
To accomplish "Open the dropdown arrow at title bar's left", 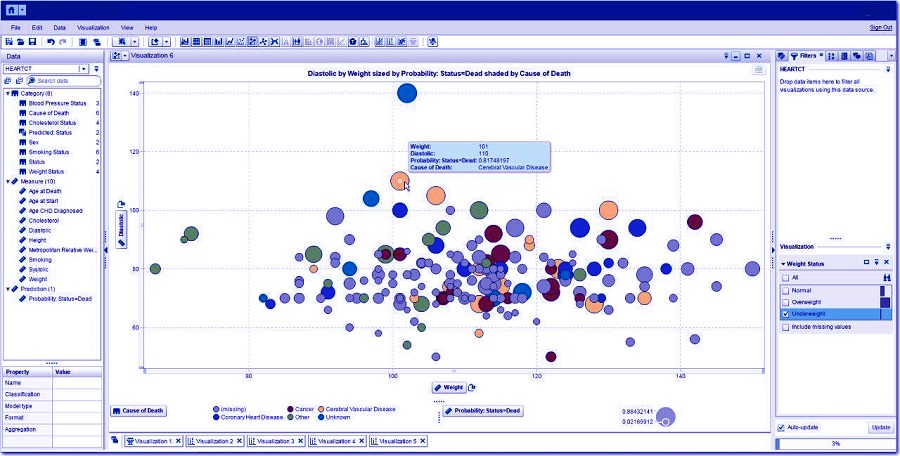I will [x=22, y=10].
